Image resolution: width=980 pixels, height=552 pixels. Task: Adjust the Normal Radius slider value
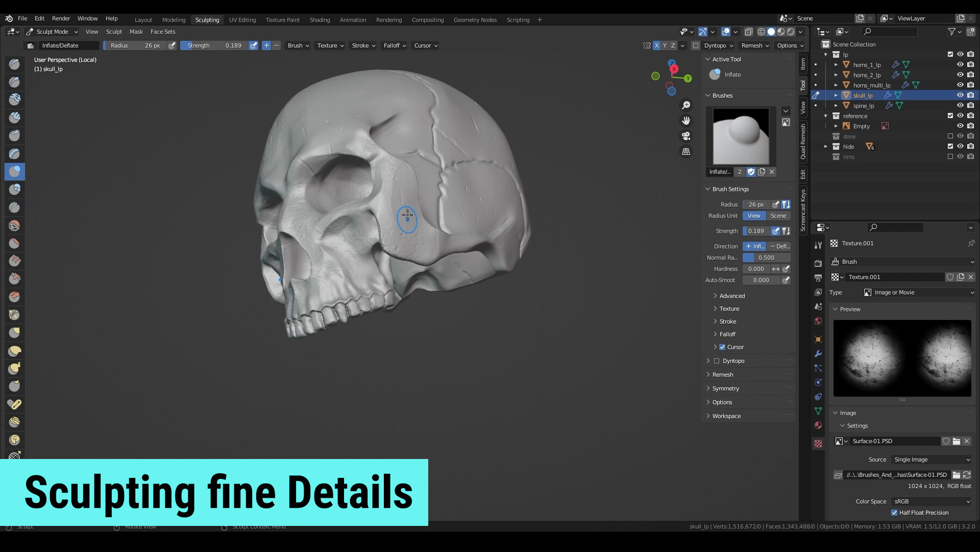coord(766,257)
